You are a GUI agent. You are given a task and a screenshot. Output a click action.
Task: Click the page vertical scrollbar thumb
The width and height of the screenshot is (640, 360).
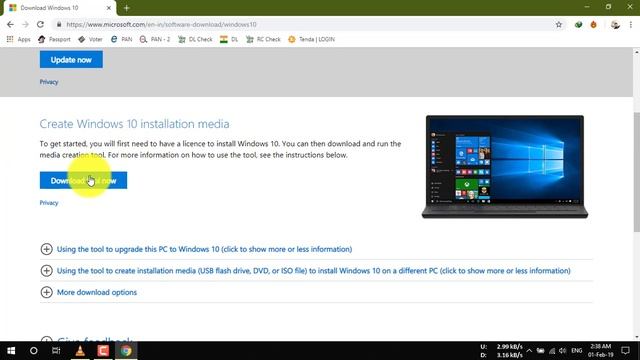(637, 171)
